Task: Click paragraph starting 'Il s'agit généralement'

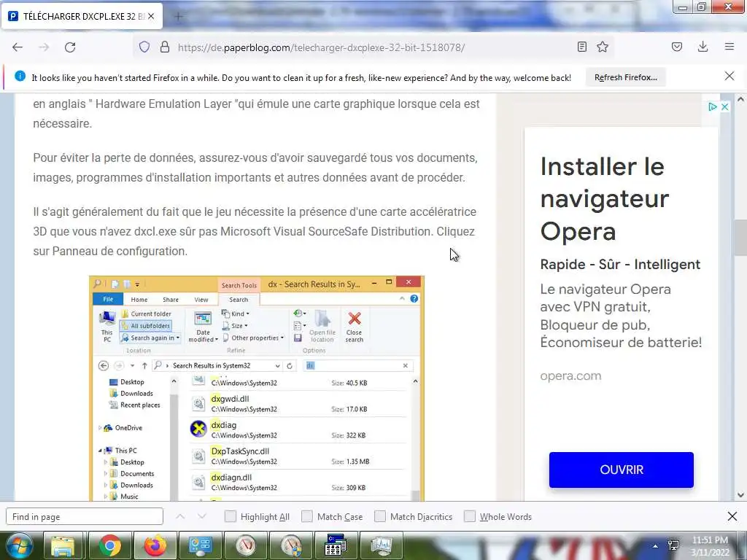Action: coord(255,231)
